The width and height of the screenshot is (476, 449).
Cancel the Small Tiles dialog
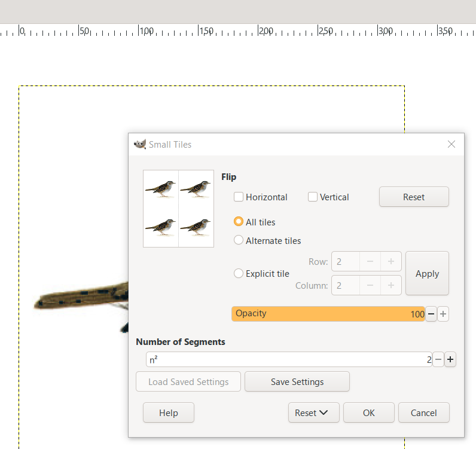[424, 413]
